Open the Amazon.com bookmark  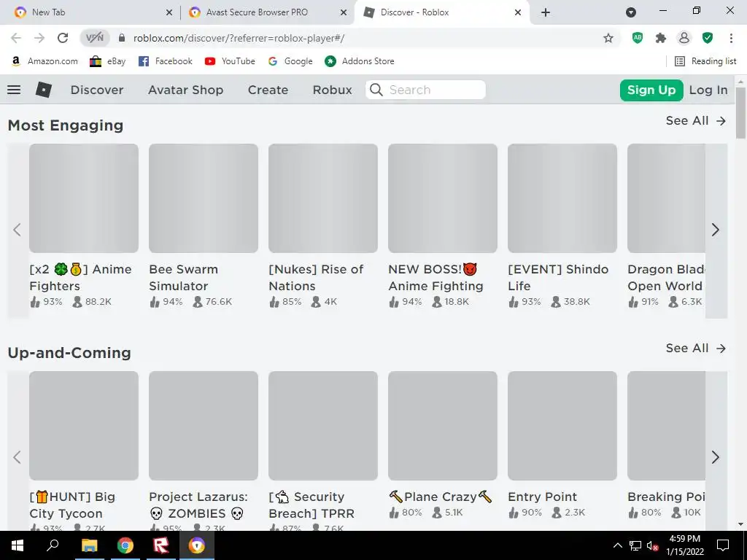[x=44, y=61]
